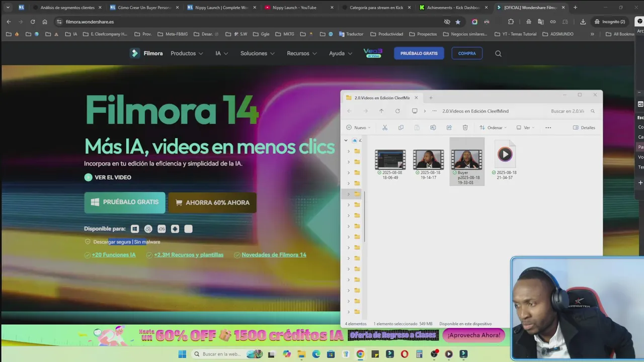The width and height of the screenshot is (644, 362).
Task: Click the Delete trash icon in Explorer
Action: [465, 128]
